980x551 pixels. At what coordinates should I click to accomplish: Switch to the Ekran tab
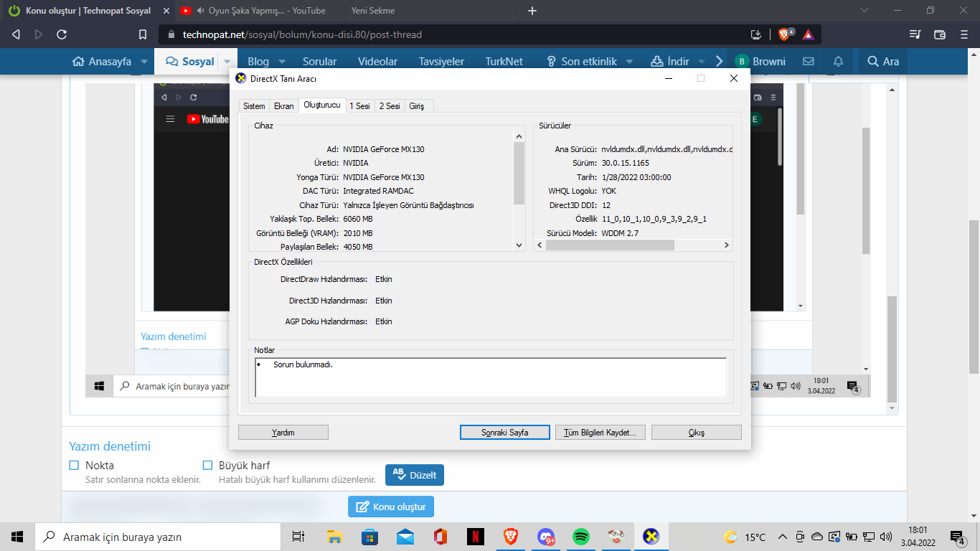(x=284, y=106)
